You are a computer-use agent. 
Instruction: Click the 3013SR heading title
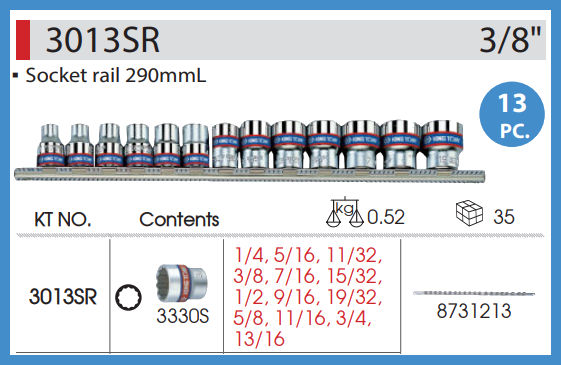tap(103, 40)
